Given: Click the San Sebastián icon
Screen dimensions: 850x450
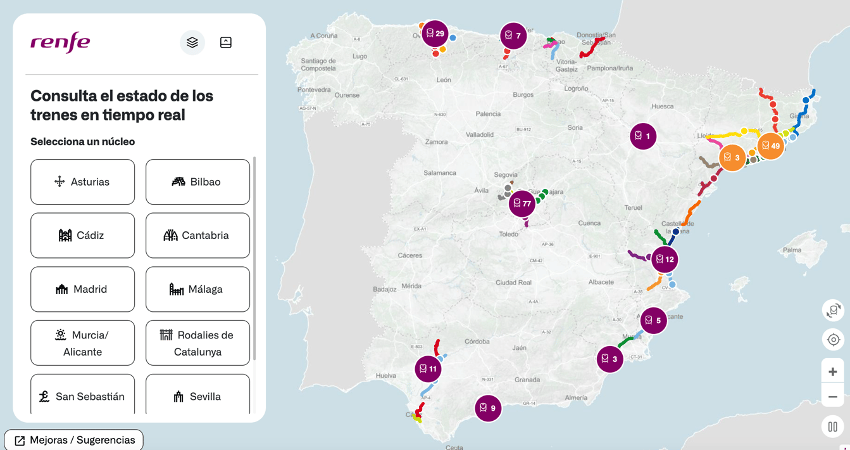Looking at the screenshot, I should (x=44, y=396).
